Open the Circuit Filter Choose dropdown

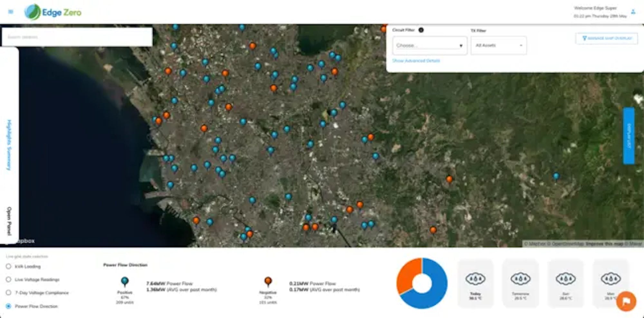pos(430,45)
